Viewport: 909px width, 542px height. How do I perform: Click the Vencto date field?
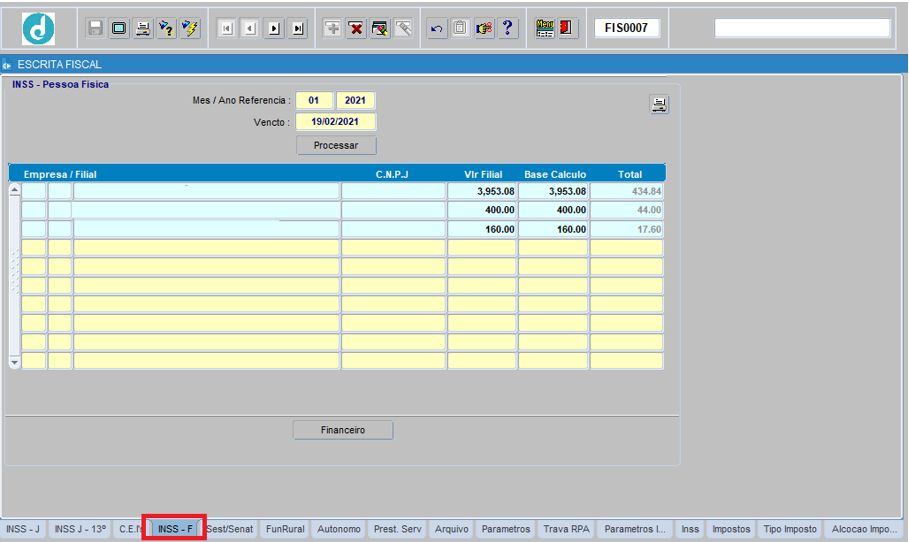coord(336,122)
